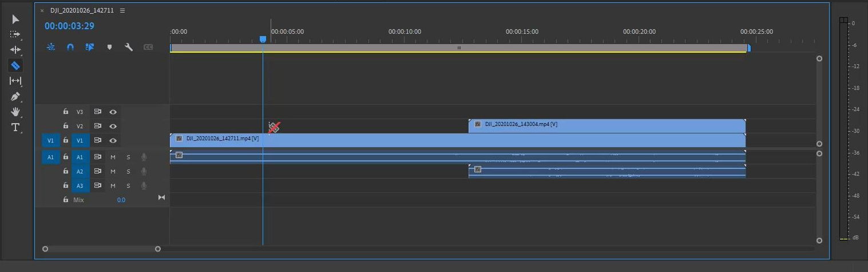The height and width of the screenshot is (272, 868).
Task: Select the Pen tool
Action: (15, 96)
